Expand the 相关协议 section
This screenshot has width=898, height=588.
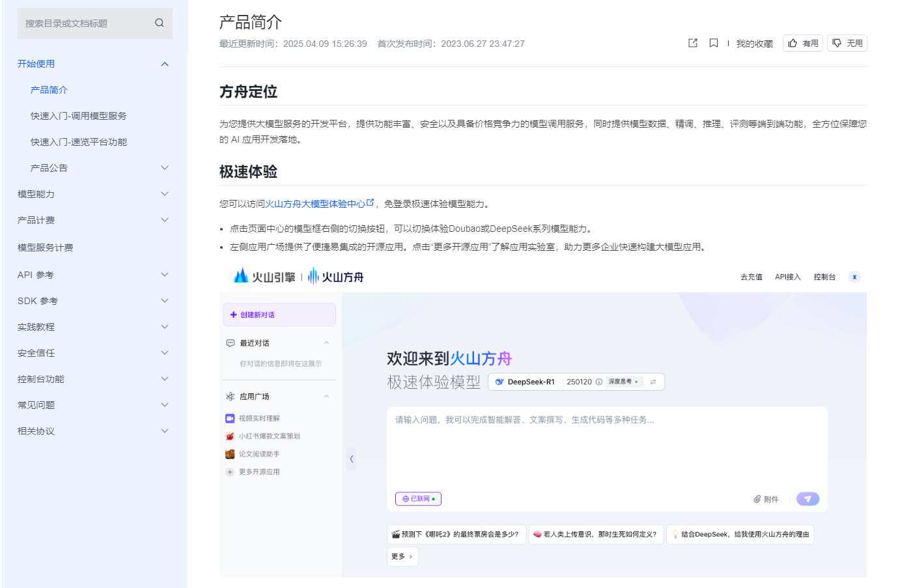[x=165, y=431]
